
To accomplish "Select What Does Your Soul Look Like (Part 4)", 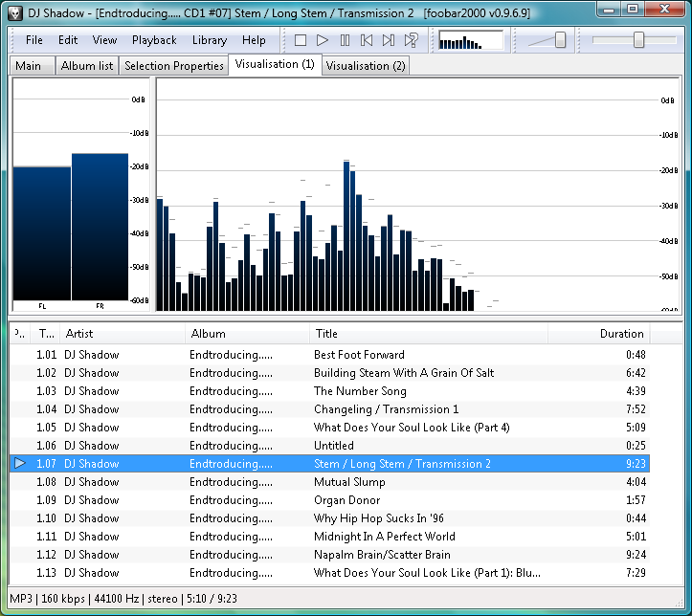I will 329,428.
